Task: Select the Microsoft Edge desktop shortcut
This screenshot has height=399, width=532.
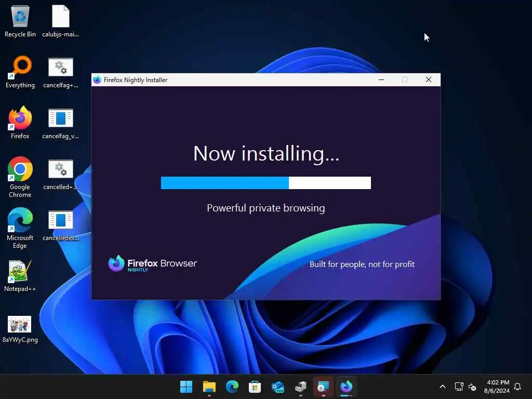Action: tap(20, 228)
